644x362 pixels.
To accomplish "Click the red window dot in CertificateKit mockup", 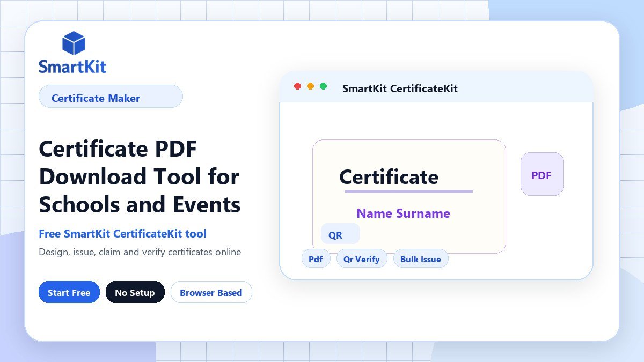I will tap(298, 86).
